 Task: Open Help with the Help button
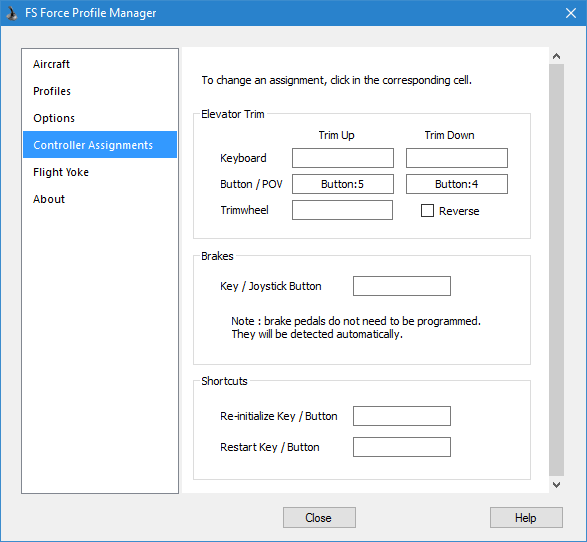[526, 518]
